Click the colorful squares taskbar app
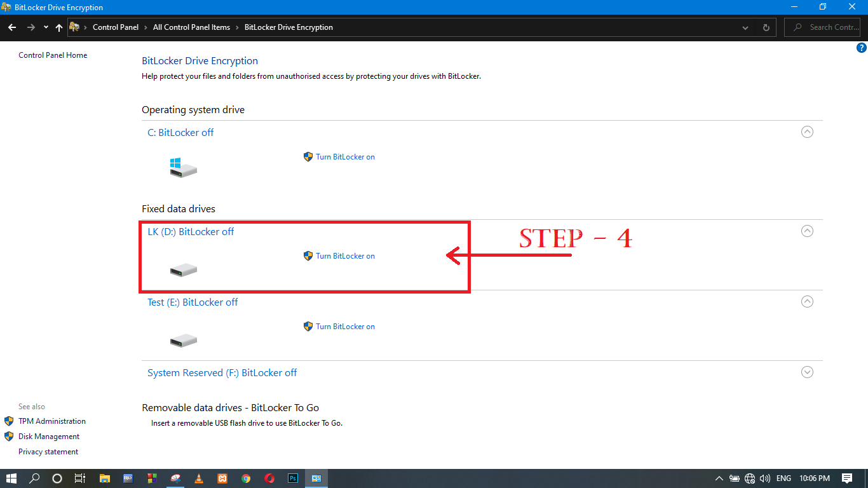The image size is (868, 488). [151, 478]
